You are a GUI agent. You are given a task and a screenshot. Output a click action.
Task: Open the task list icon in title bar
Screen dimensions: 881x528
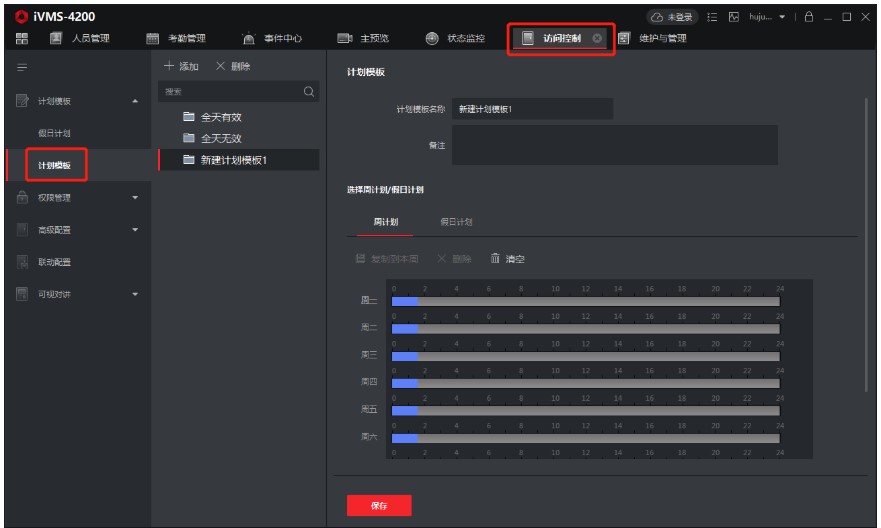712,17
